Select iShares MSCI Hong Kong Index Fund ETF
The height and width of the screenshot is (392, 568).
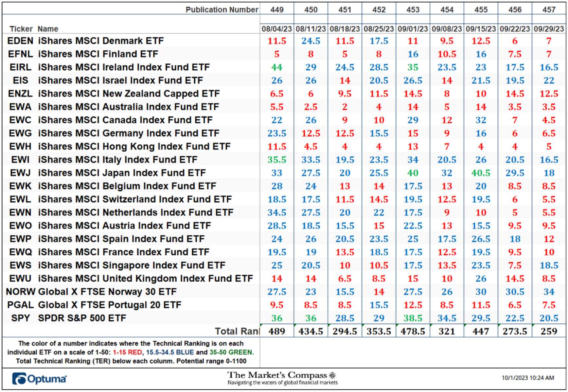(134, 146)
